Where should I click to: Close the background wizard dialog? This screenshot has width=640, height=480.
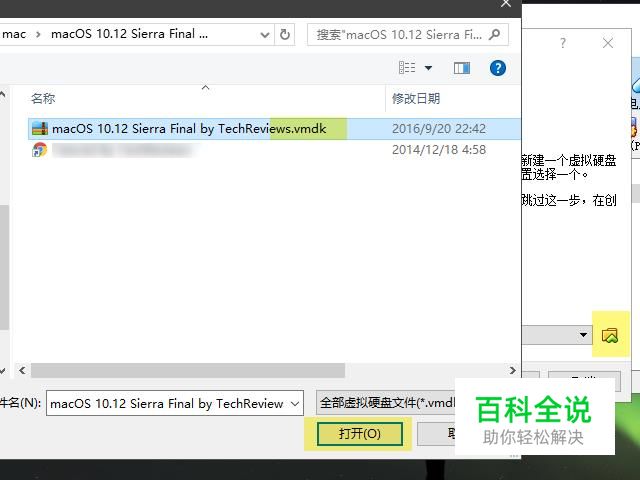[x=608, y=43]
